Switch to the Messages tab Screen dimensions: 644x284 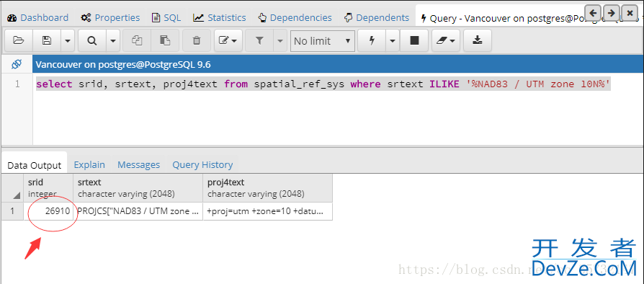coord(138,164)
